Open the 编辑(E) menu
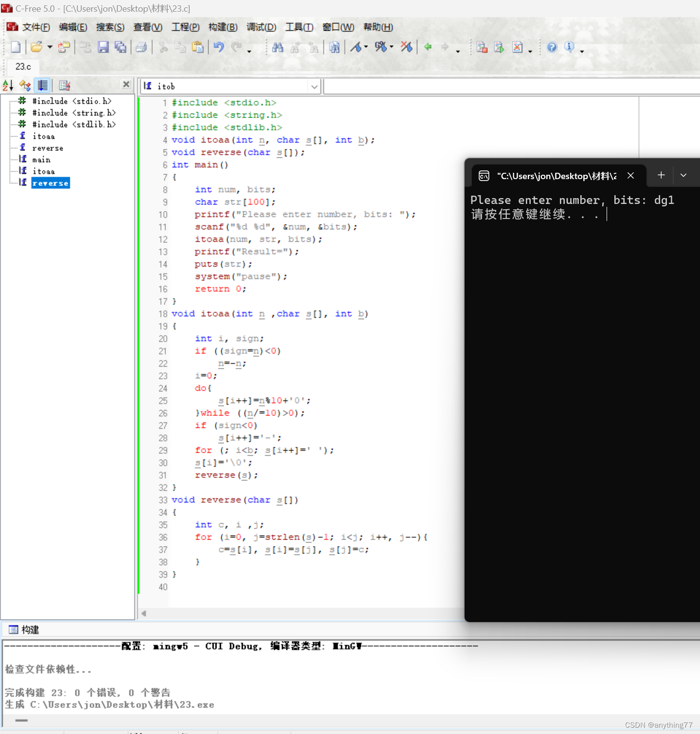This screenshot has width=700, height=734. [73, 27]
